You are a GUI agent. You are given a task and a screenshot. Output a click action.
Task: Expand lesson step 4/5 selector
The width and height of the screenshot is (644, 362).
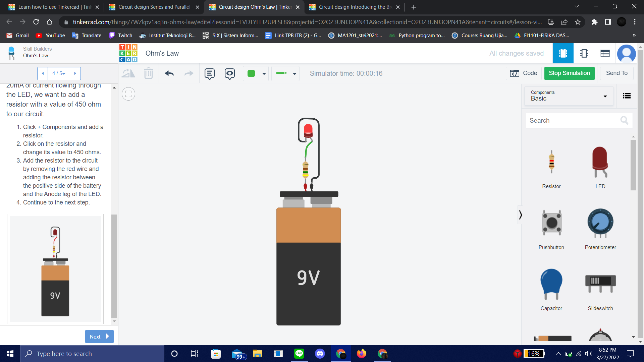(59, 73)
